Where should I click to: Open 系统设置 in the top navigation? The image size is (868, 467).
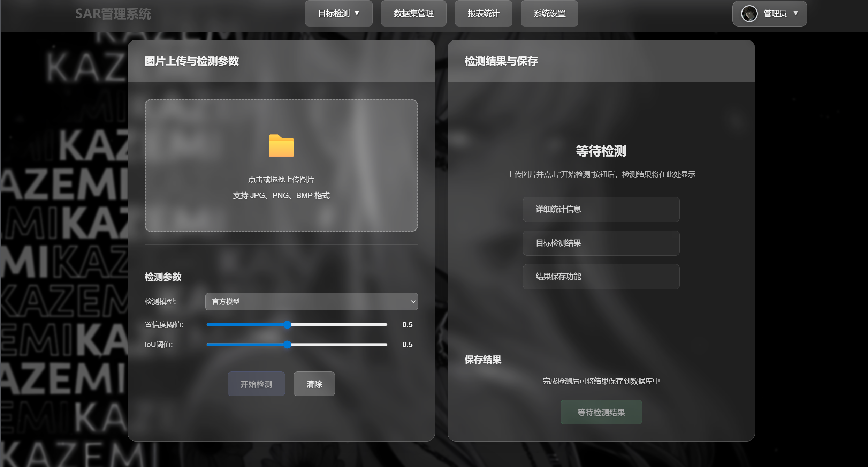[549, 14]
